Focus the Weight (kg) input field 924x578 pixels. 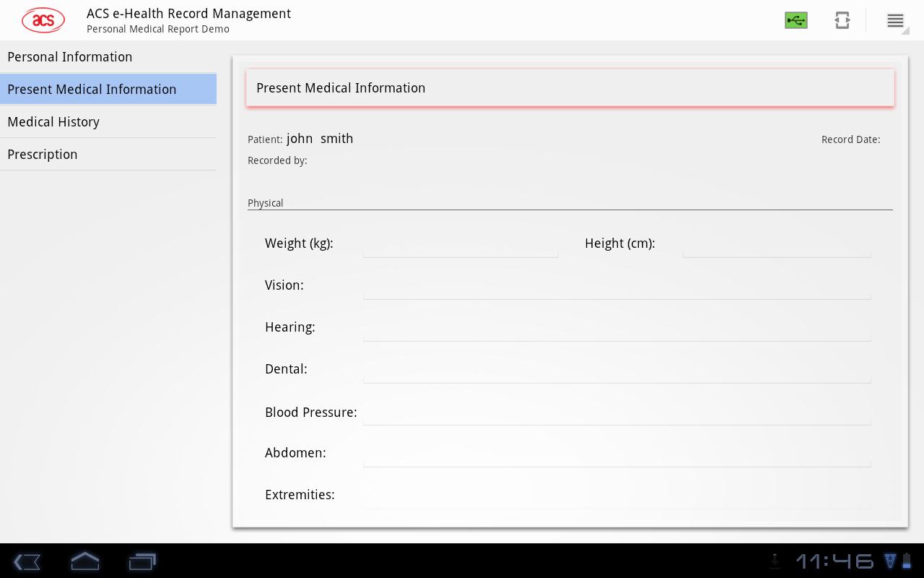coord(460,244)
